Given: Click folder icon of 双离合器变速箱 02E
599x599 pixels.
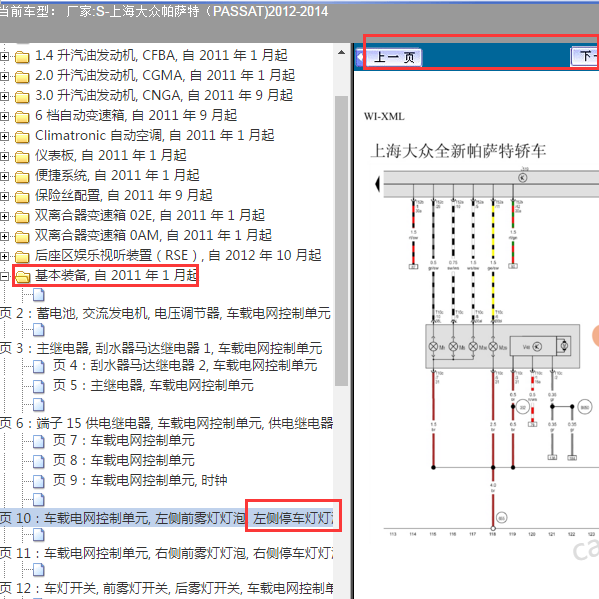Looking at the screenshot, I should [x=22, y=216].
